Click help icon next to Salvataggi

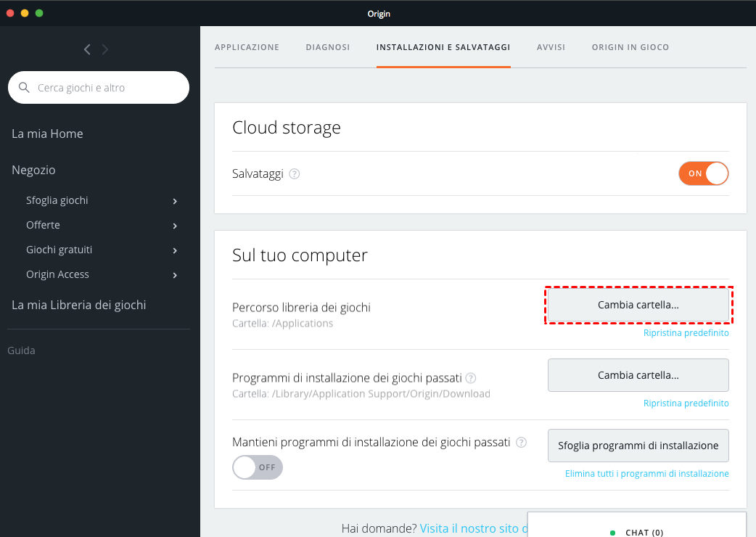(x=295, y=174)
